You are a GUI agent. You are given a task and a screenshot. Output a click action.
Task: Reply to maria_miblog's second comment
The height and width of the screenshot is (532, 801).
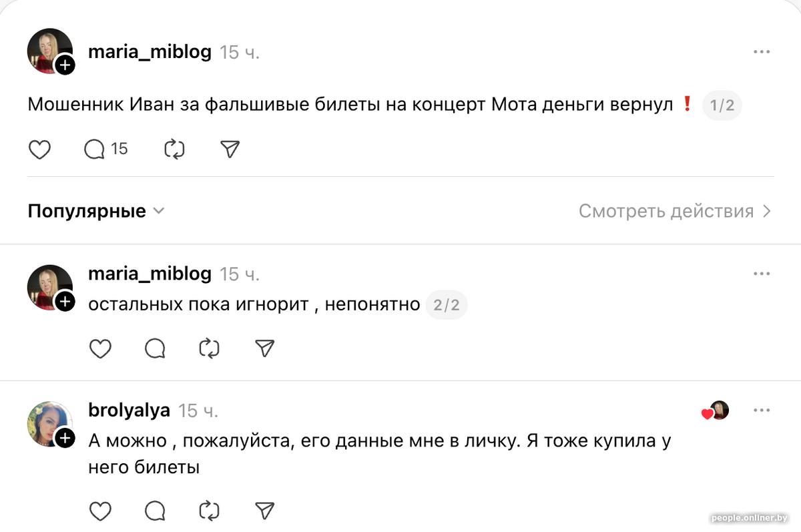[155, 348]
